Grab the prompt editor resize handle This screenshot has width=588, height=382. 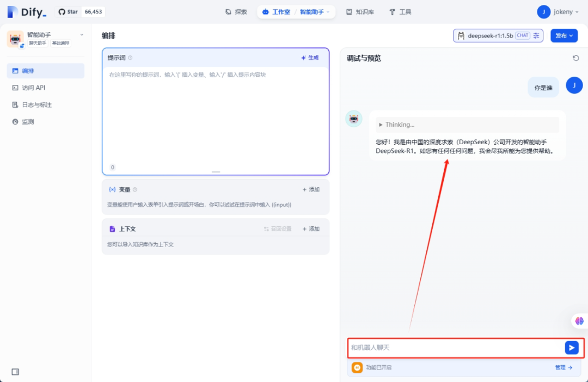(216, 172)
